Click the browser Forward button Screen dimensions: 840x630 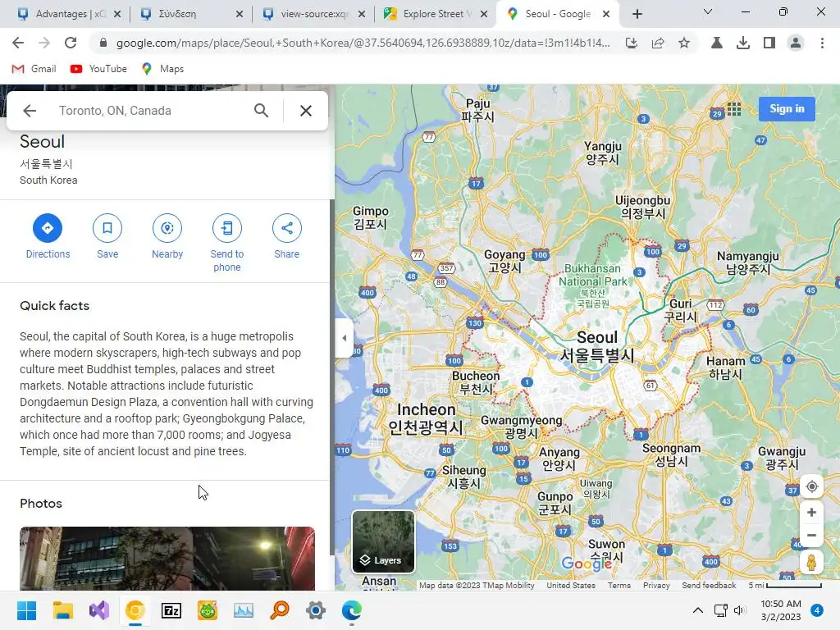point(44,43)
